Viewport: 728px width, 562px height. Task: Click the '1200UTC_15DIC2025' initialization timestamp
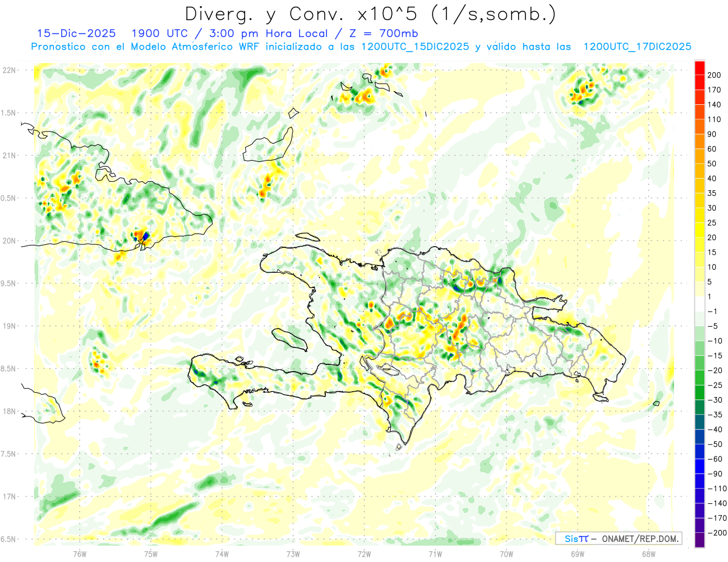(x=415, y=47)
